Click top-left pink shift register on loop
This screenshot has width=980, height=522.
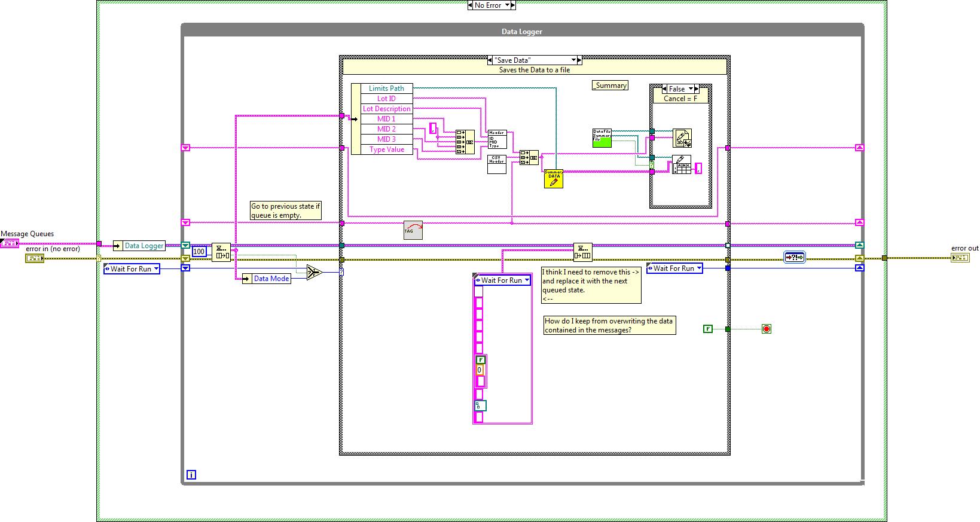[185, 148]
